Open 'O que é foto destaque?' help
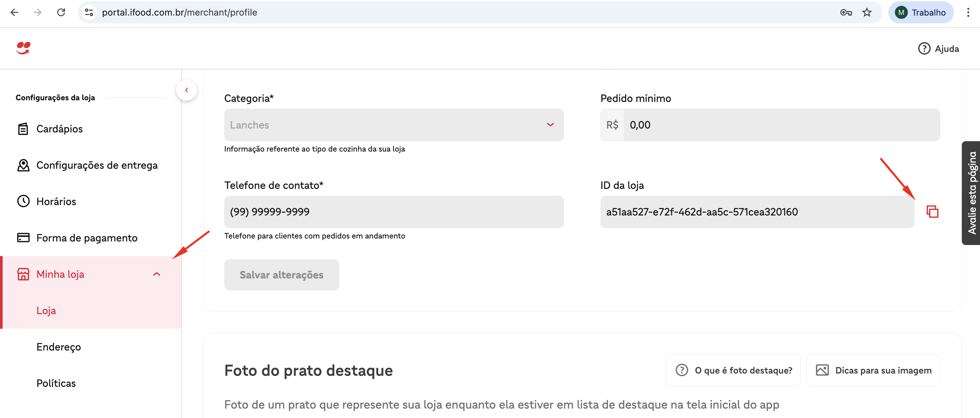Image resolution: width=980 pixels, height=418 pixels. coord(733,370)
